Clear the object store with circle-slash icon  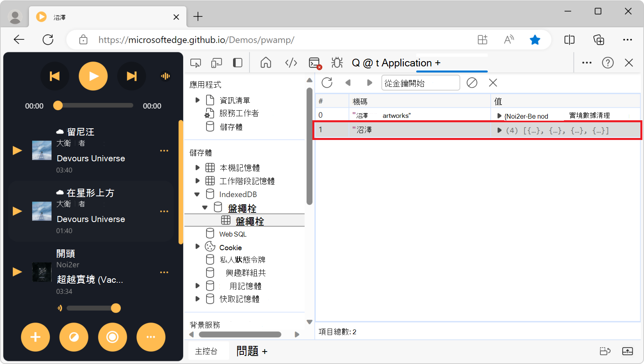[x=472, y=83]
